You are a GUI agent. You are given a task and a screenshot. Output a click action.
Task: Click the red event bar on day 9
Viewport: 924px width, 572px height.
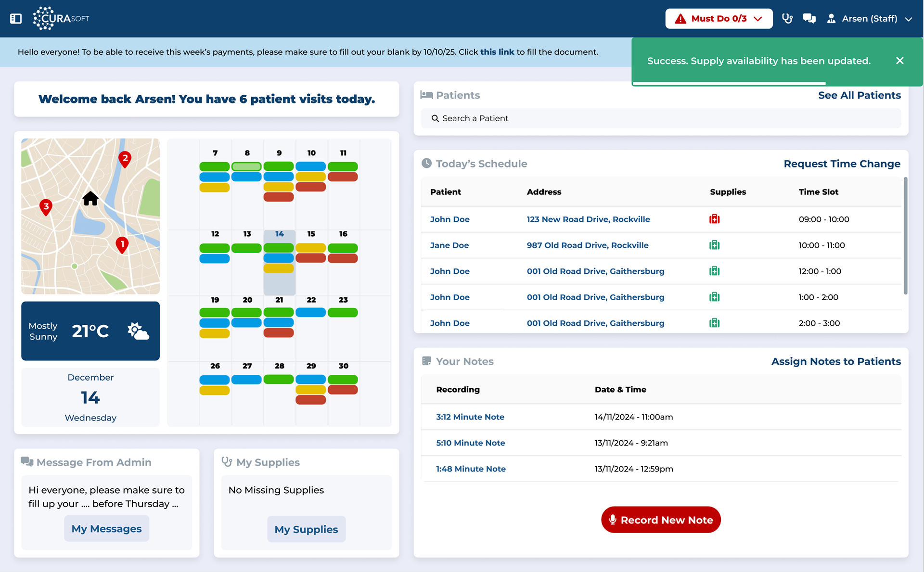point(279,197)
